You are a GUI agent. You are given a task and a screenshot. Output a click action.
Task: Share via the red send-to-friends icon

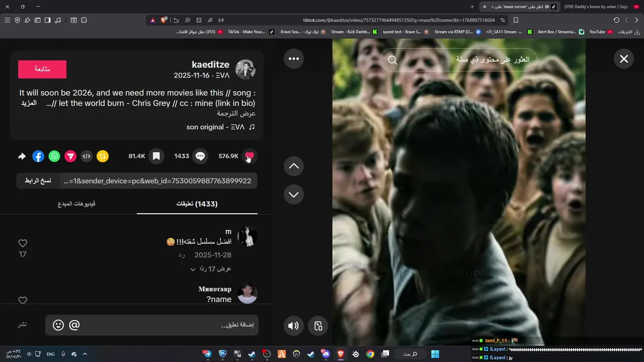point(70,156)
